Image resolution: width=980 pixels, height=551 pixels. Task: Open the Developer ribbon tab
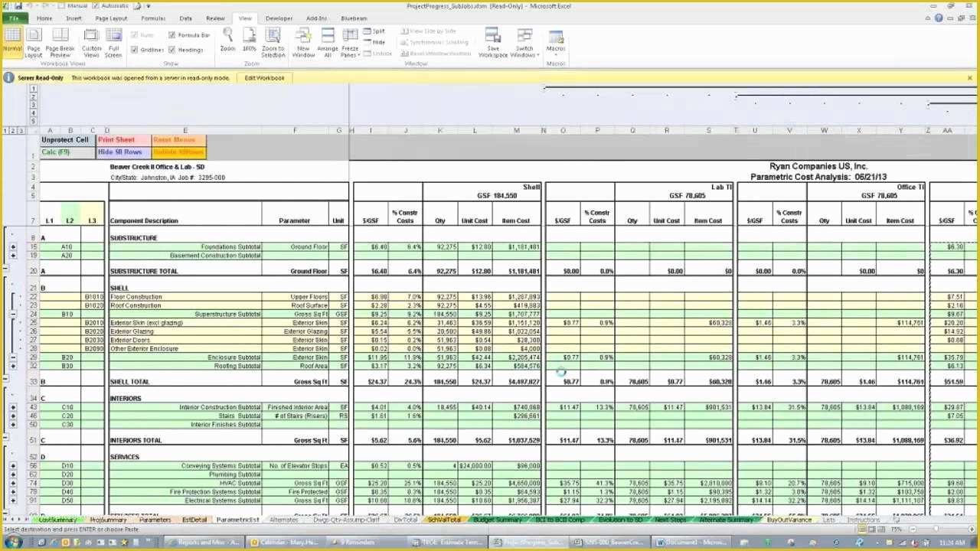(x=279, y=18)
